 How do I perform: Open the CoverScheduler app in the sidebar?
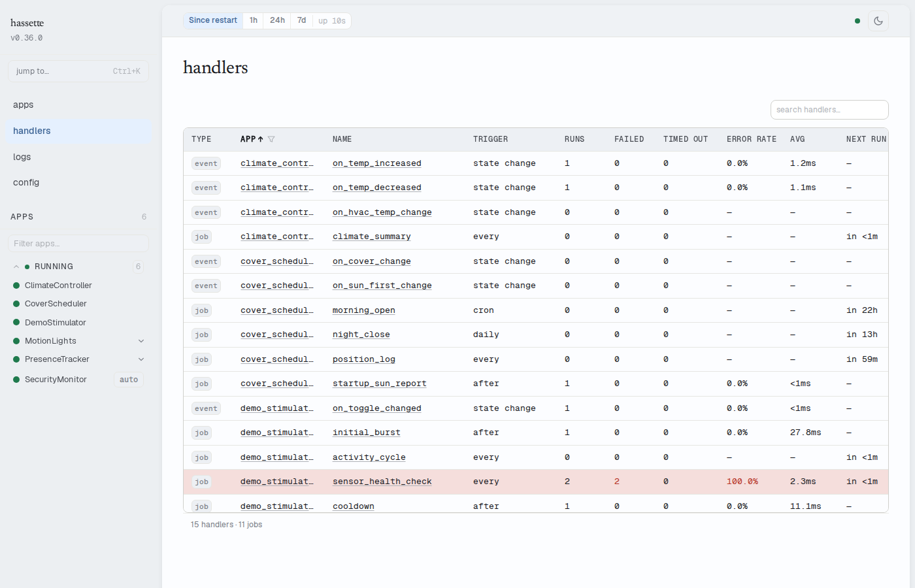56,304
